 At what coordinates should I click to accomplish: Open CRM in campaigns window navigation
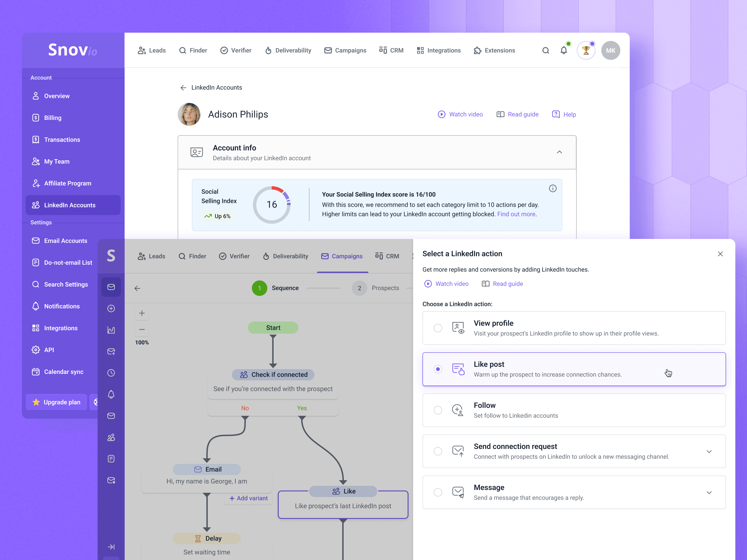point(387,256)
